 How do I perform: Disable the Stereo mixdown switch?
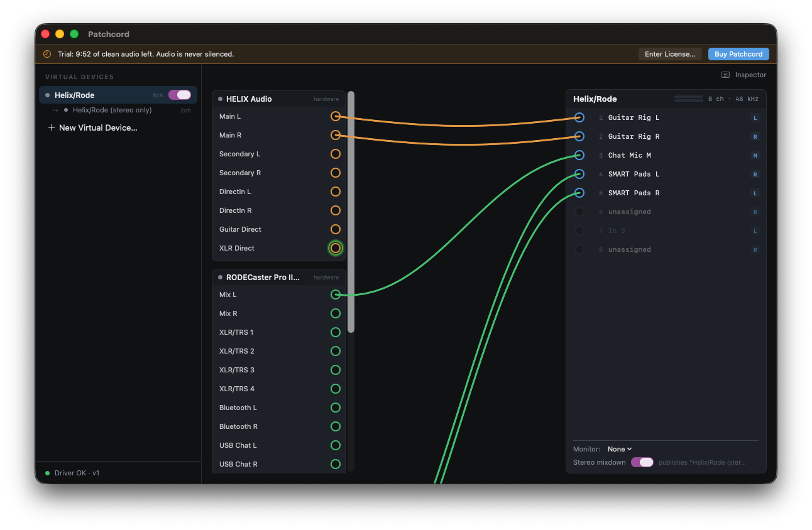[642, 462]
